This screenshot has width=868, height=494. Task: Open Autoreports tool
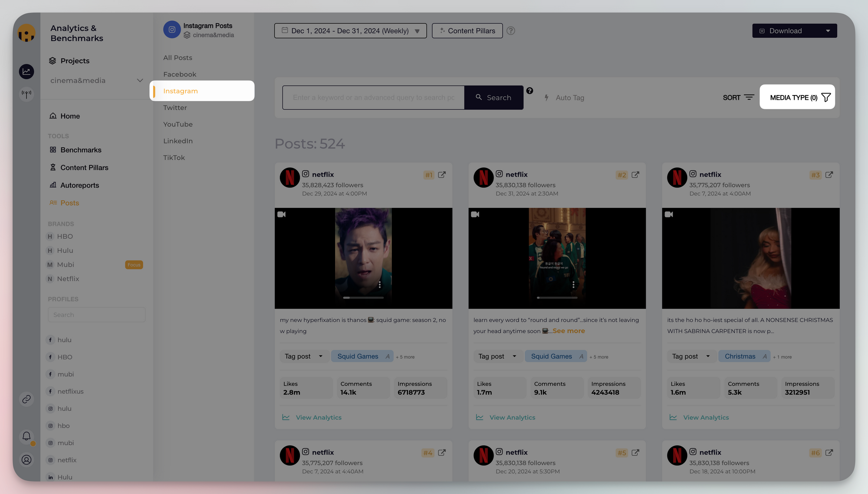tap(74, 185)
